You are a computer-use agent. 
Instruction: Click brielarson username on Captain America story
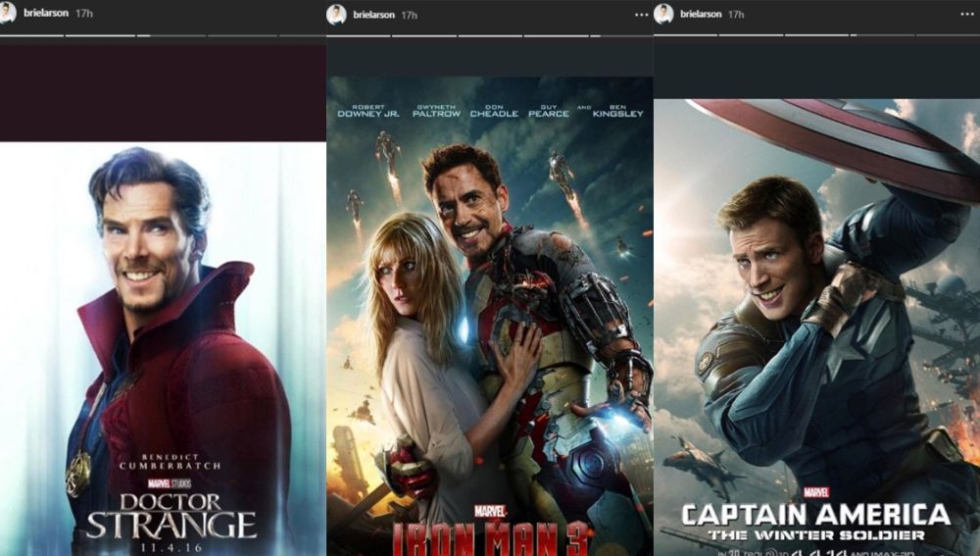702,15
